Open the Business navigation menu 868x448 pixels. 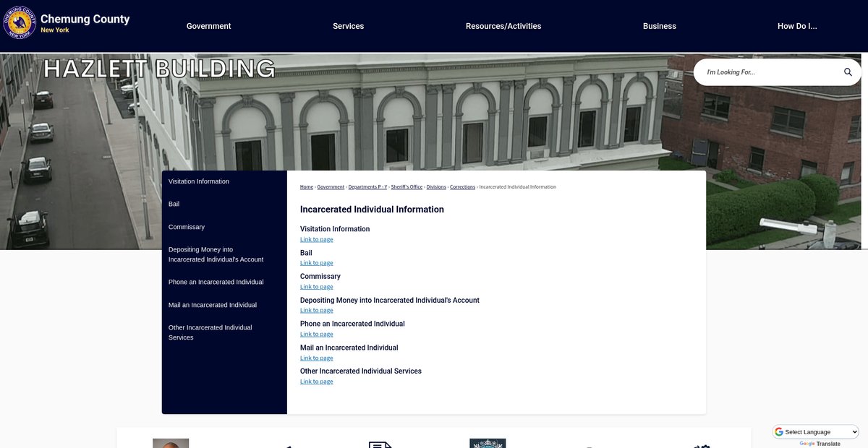coord(659,26)
